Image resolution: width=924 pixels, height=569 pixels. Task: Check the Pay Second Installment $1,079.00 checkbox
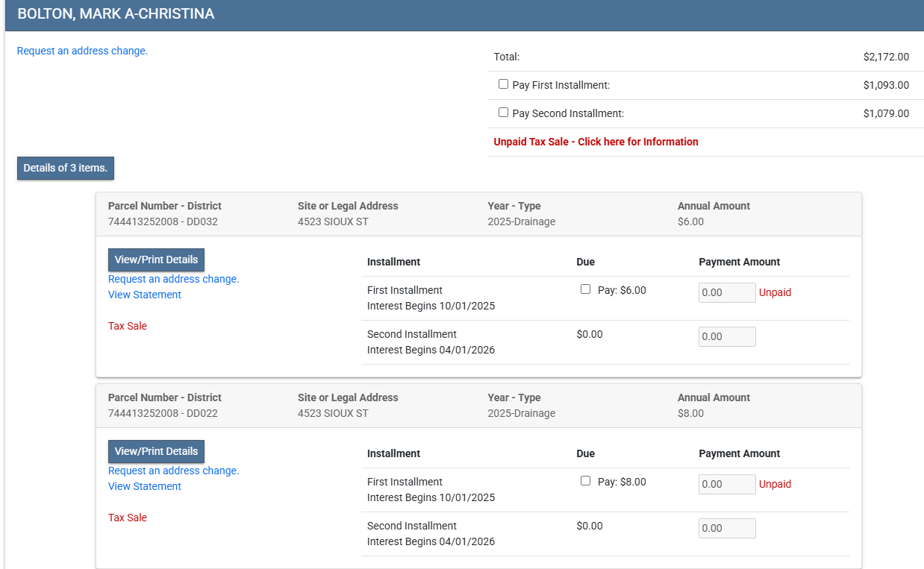504,113
